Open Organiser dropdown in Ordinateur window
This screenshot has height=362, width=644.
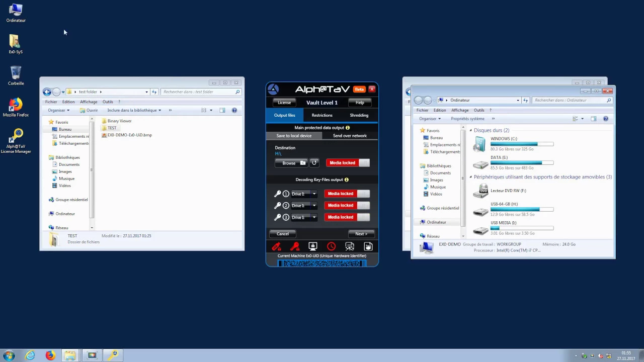click(430, 119)
